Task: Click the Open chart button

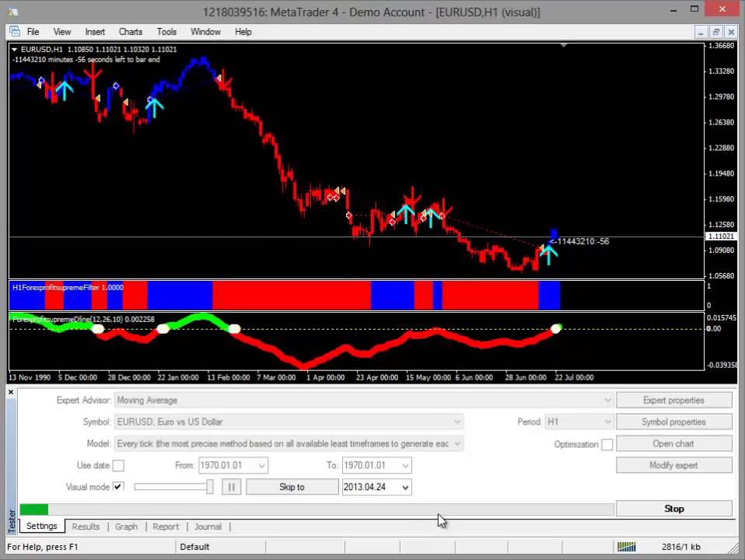Action: coord(673,443)
